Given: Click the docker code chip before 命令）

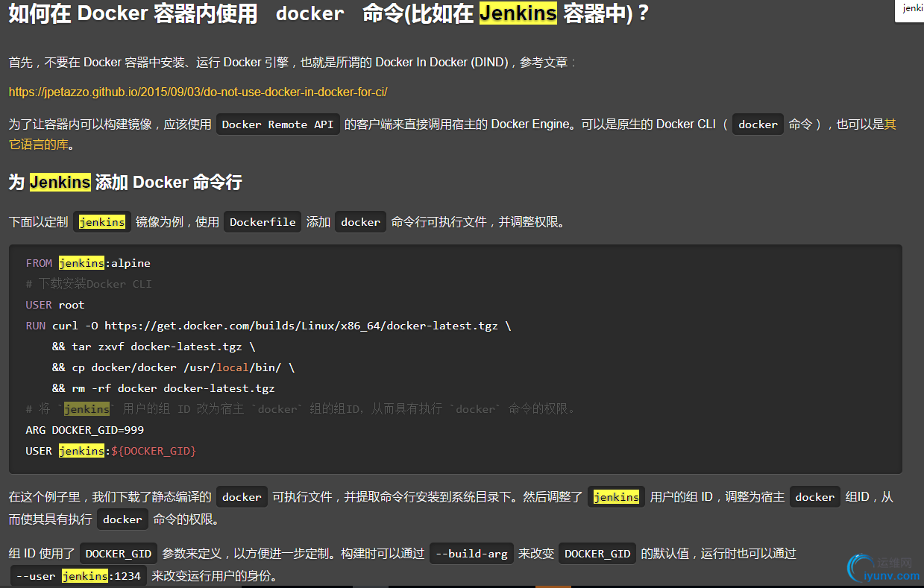Looking at the screenshot, I should [758, 124].
